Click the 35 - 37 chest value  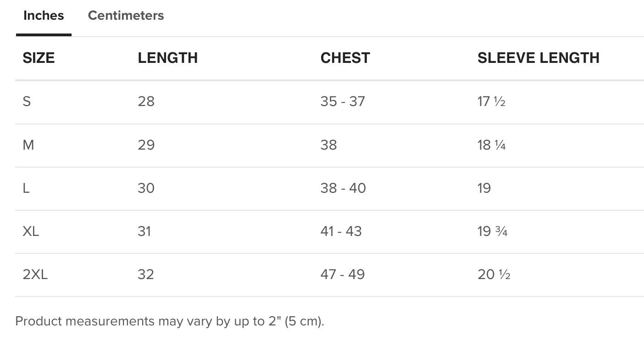point(343,101)
